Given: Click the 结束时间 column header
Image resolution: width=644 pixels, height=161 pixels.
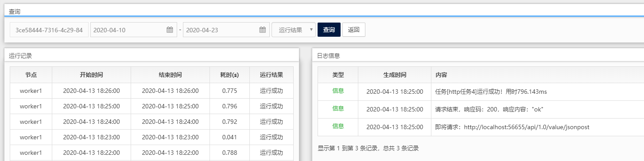Looking at the screenshot, I should [x=170, y=75].
